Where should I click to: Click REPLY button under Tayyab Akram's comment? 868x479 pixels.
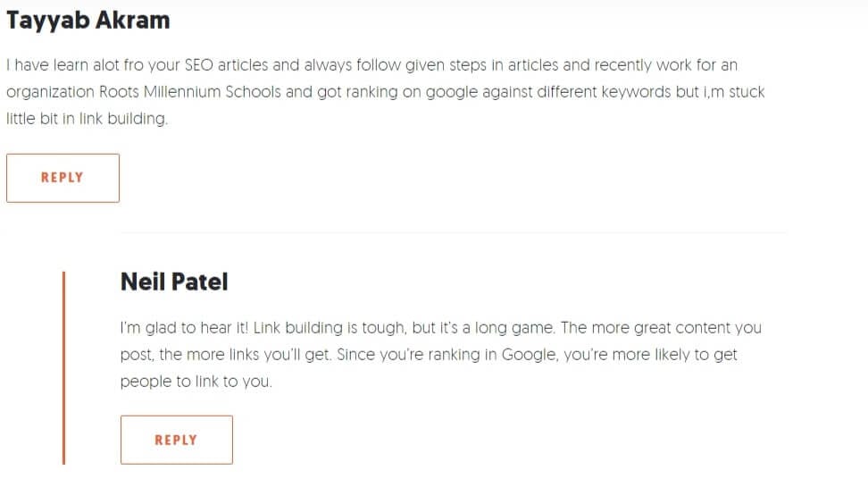[63, 178]
